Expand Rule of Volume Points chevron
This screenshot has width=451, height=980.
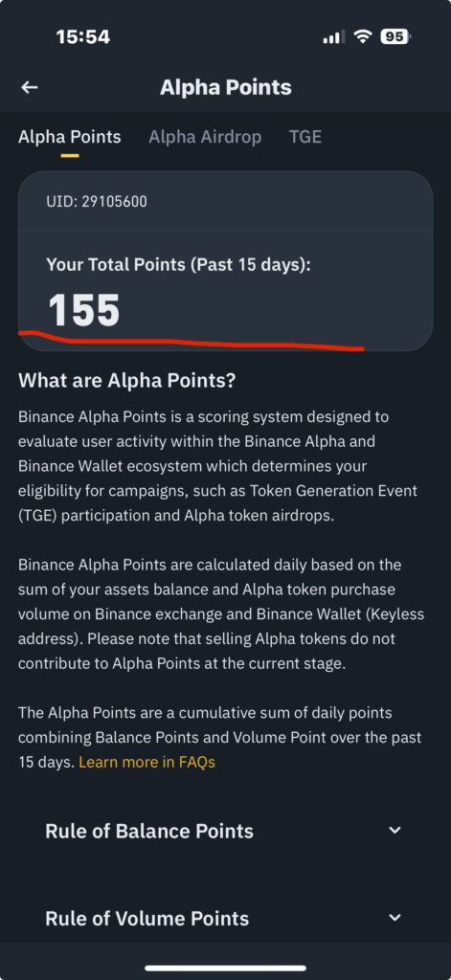395,918
